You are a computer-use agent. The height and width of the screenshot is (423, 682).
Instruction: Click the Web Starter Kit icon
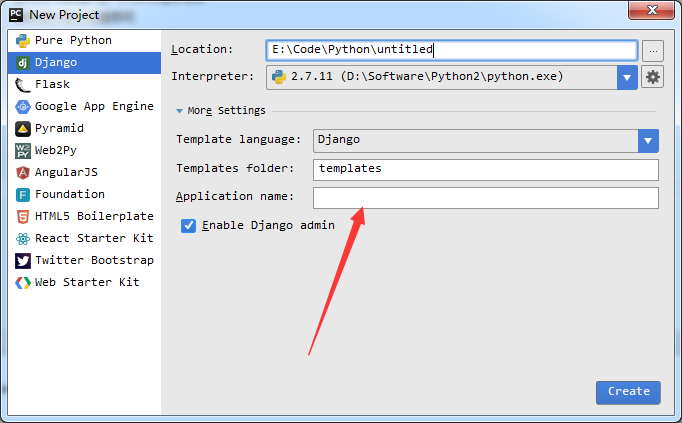click(x=23, y=283)
